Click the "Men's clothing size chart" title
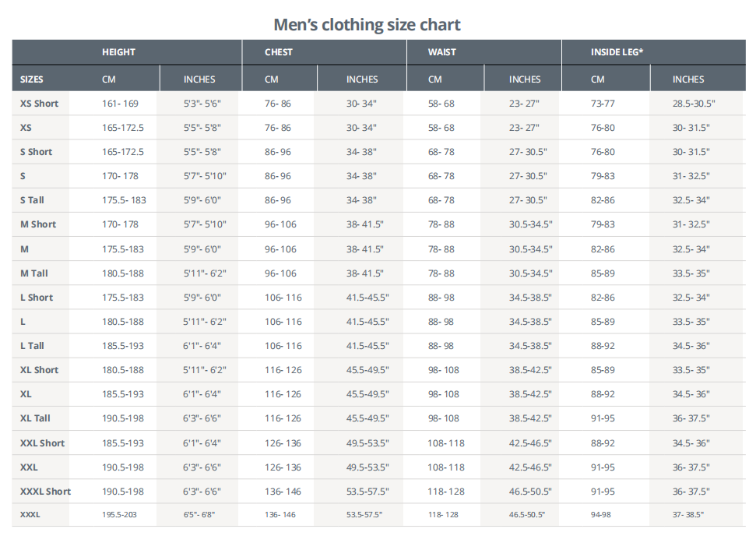756x550 pixels. tap(367, 24)
